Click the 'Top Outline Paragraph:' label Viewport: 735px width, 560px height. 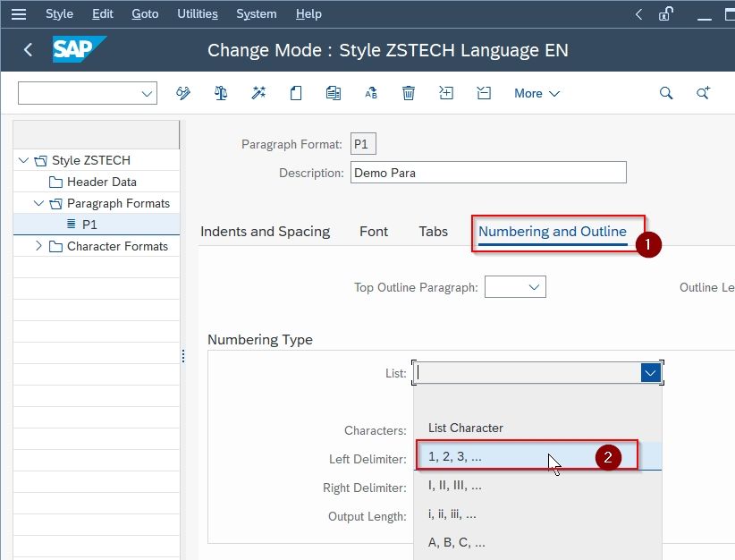(x=416, y=287)
